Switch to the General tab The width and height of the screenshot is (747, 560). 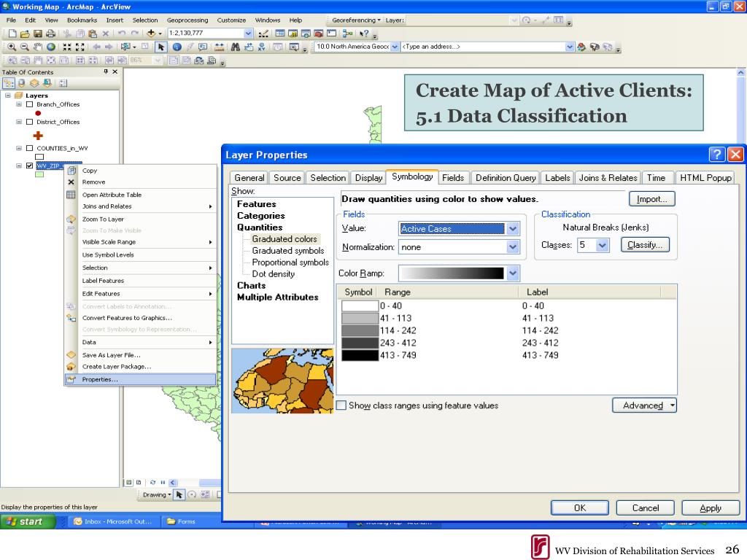click(249, 178)
